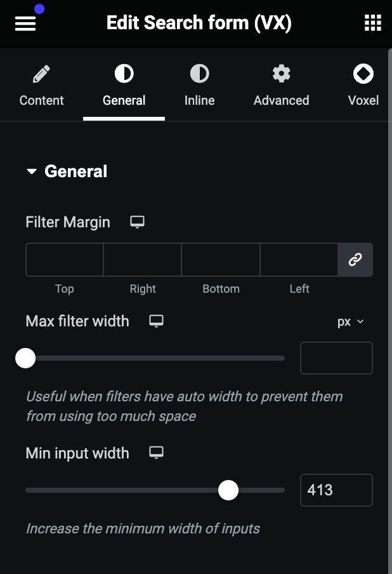Click the Min input width slider handle
392x574 pixels.
coord(228,490)
